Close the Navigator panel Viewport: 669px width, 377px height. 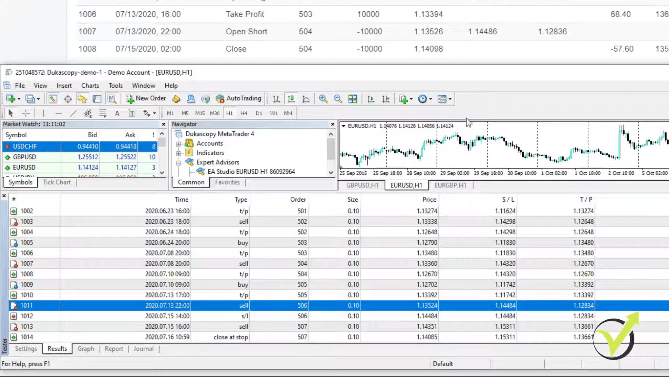point(332,124)
